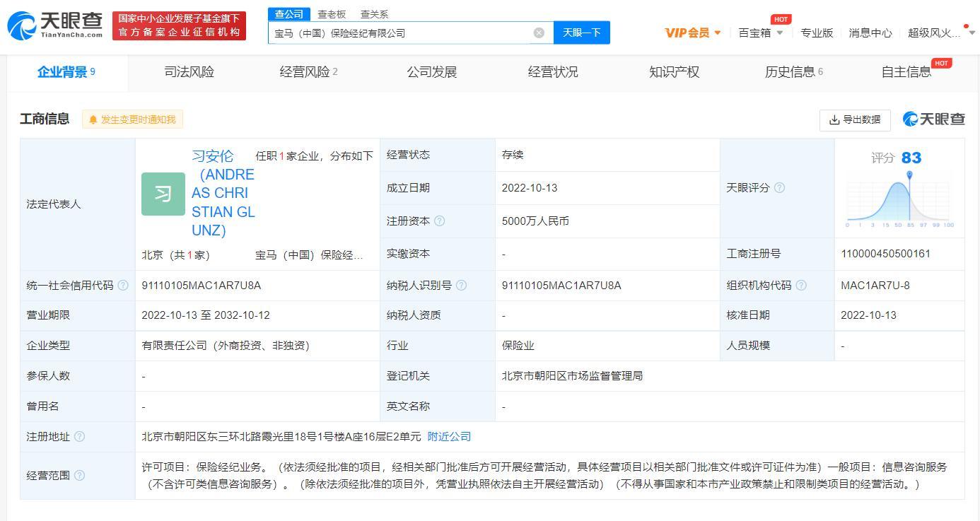This screenshot has width=980, height=521.
Task: Select the 经营状况 tab
Action: [553, 72]
